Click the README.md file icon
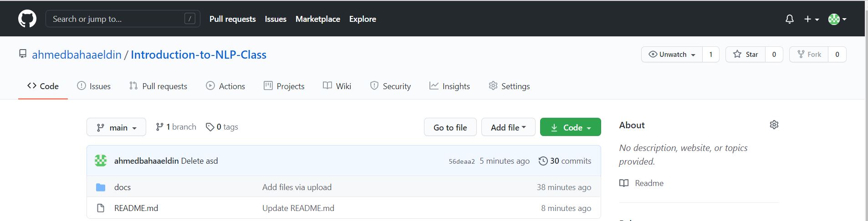The width and height of the screenshot is (868, 221). (101, 208)
